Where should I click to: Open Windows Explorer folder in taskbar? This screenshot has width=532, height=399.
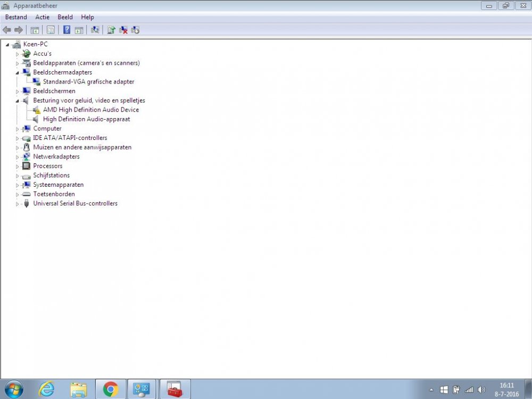(x=78, y=389)
